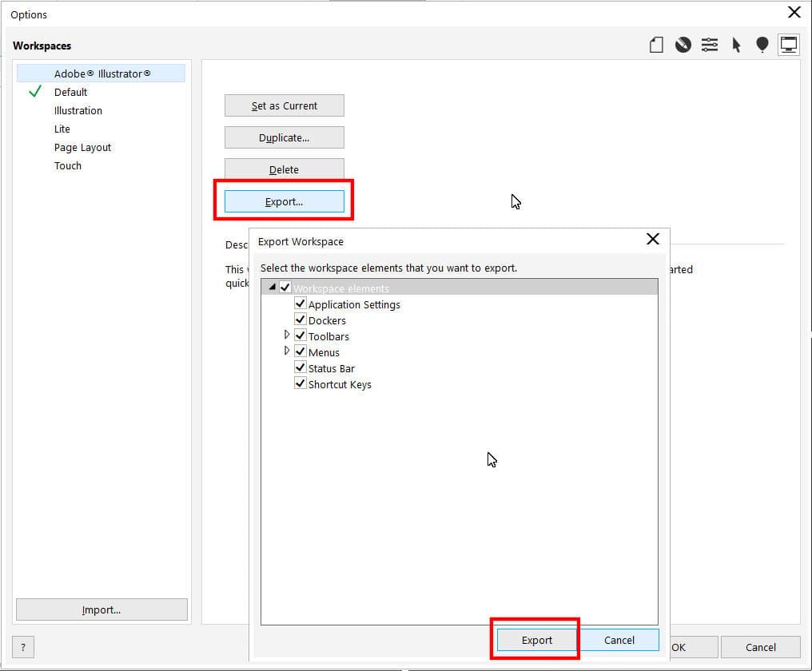The height and width of the screenshot is (671, 812).
Task: Open Customization sliders icon
Action: 710,46
